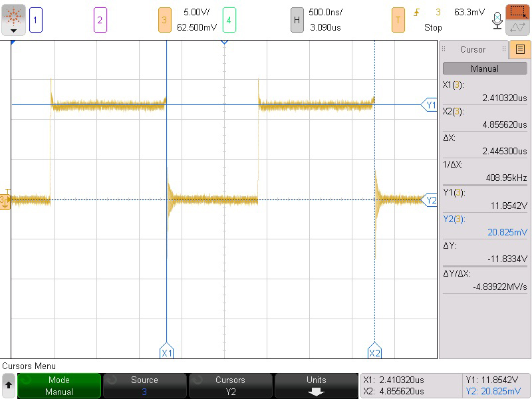
Task: Click the microphone voice control icon
Action: (497, 20)
